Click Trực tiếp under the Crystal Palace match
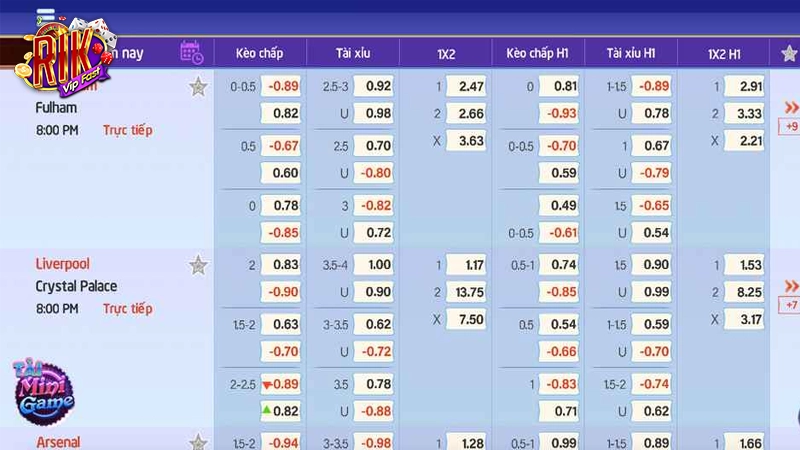800x450 pixels. (128, 309)
